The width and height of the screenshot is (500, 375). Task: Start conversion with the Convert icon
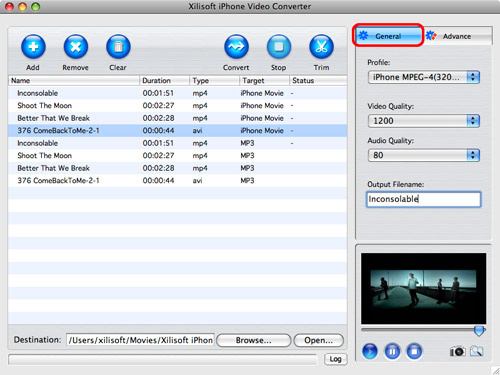(236, 47)
